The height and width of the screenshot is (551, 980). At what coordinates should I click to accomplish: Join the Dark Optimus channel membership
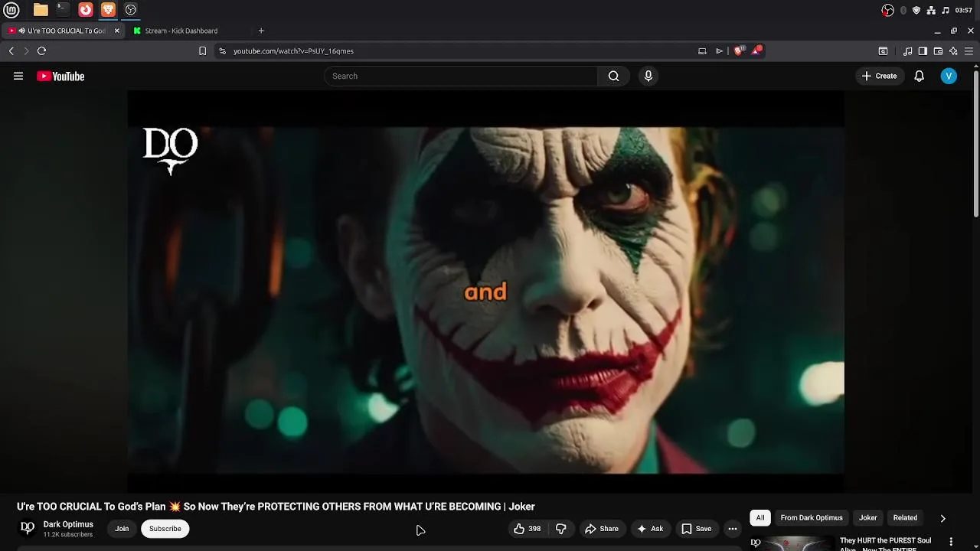[x=122, y=529]
